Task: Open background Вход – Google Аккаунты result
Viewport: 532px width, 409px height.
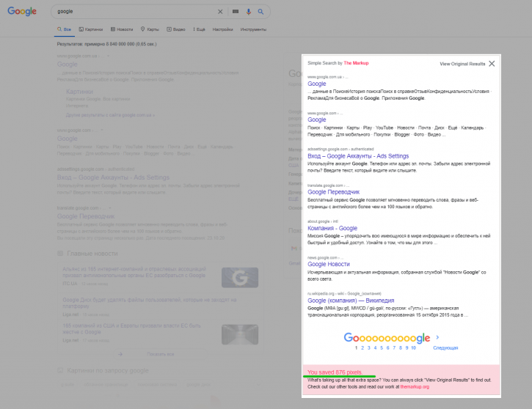Action: (113, 177)
